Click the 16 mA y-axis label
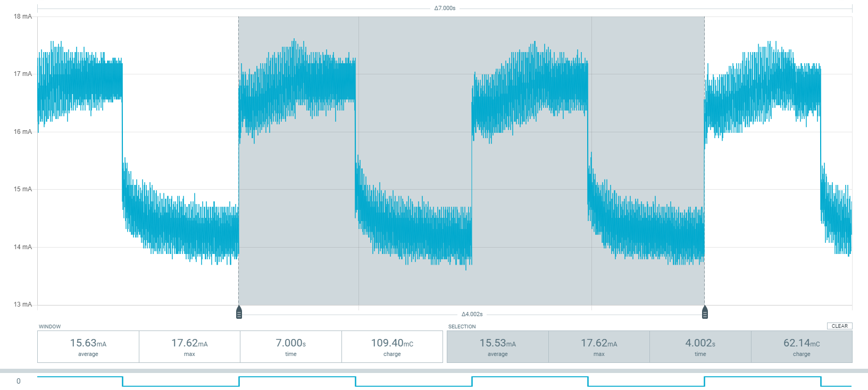Viewport: 868px width, 390px height. [x=22, y=132]
